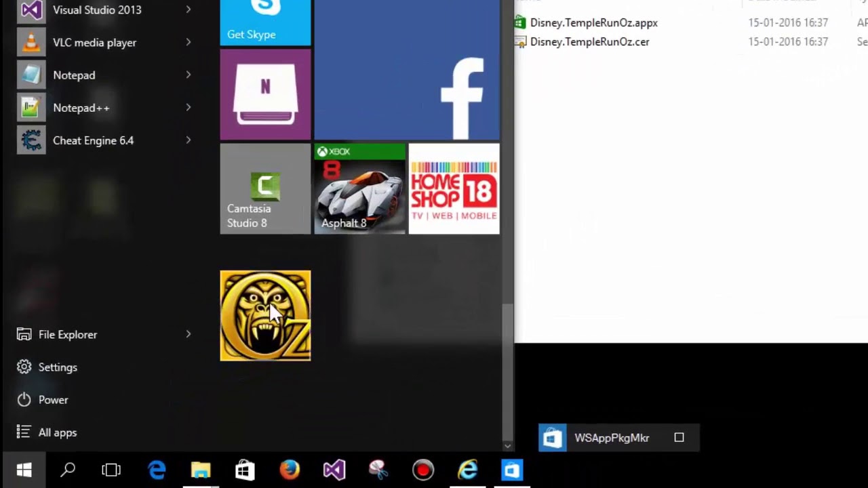The width and height of the screenshot is (868, 488).
Task: Click the appx file's 15-01-2016 16:37 date
Action: pos(788,23)
